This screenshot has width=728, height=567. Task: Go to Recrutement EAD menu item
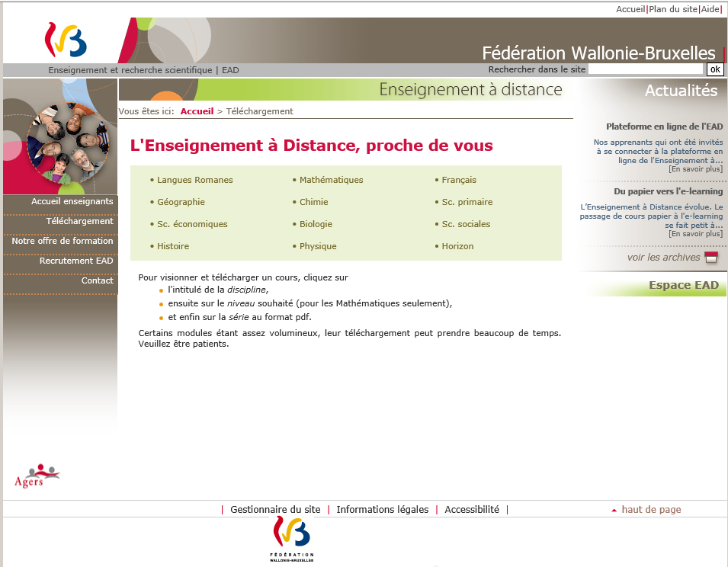pyautogui.click(x=75, y=261)
